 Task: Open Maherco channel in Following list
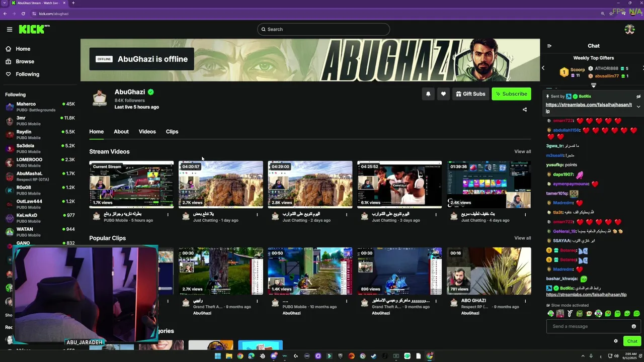tap(40, 107)
